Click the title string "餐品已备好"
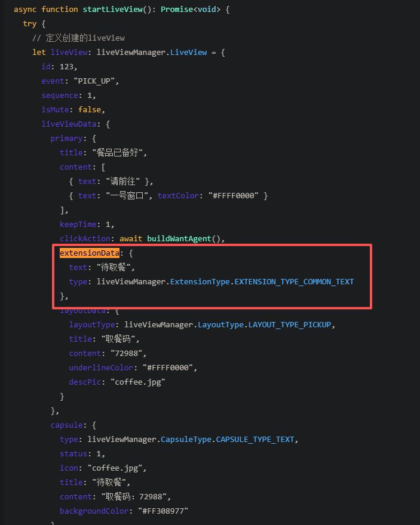The height and width of the screenshot is (525, 420). pyautogui.click(x=118, y=153)
